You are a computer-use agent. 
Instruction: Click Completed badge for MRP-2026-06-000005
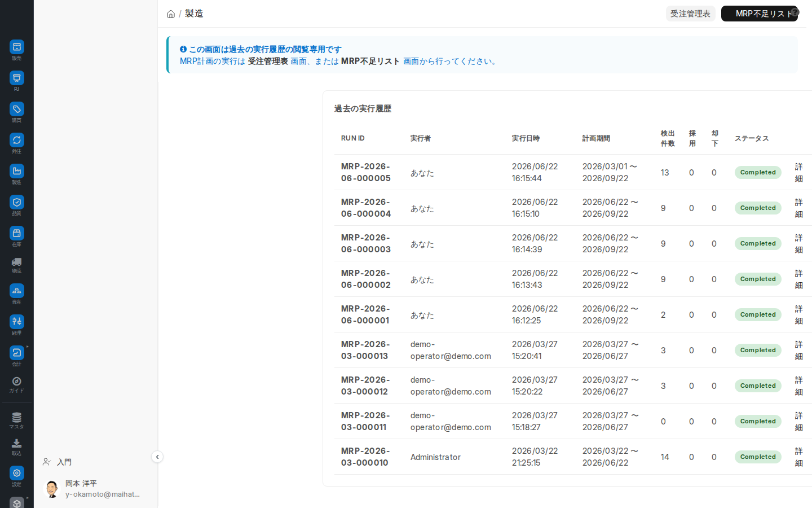[758, 172]
